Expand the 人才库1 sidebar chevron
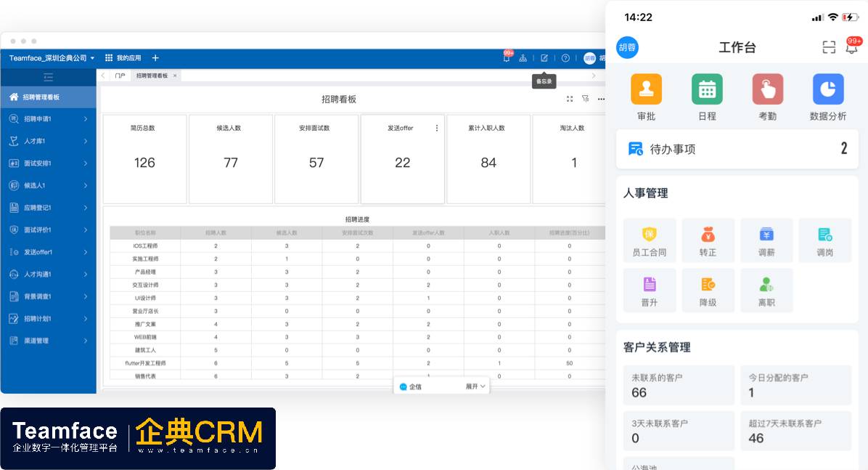The width and height of the screenshot is (868, 470). pyautogui.click(x=86, y=141)
